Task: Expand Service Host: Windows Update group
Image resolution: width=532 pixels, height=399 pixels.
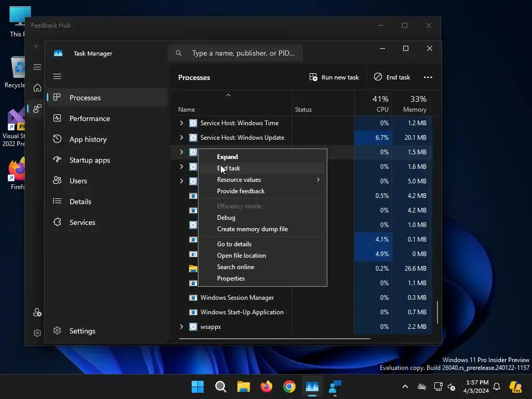Action: [181, 137]
